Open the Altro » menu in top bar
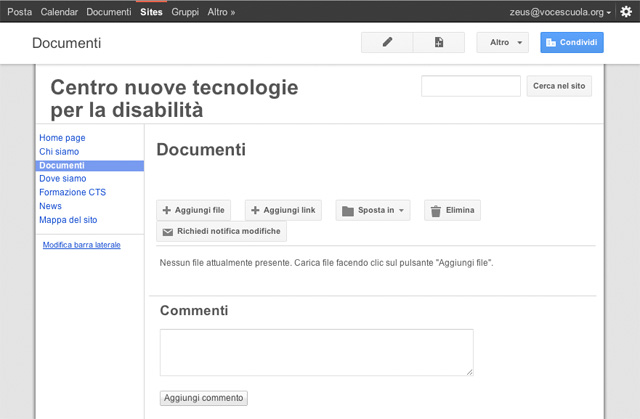This screenshot has width=640, height=419. [x=221, y=12]
